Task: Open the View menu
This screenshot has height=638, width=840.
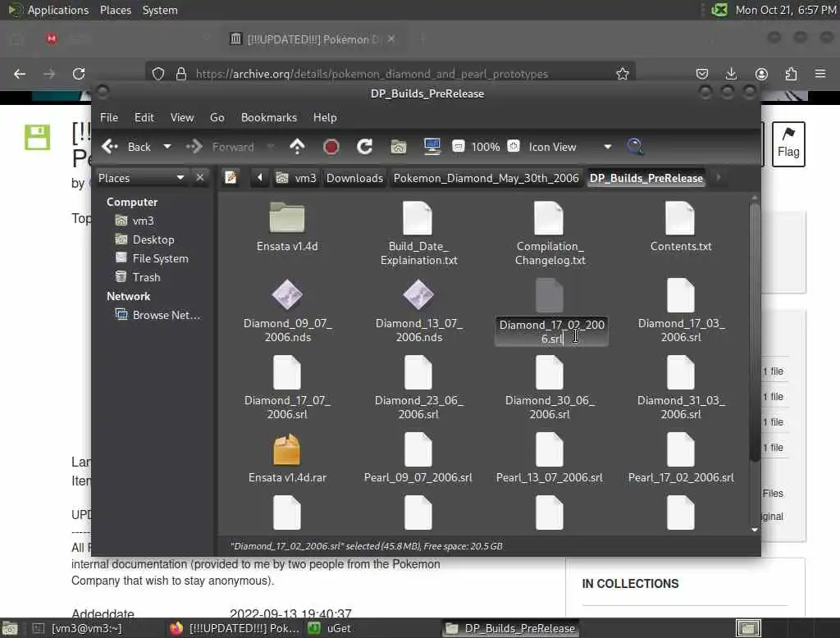Action: [182, 117]
